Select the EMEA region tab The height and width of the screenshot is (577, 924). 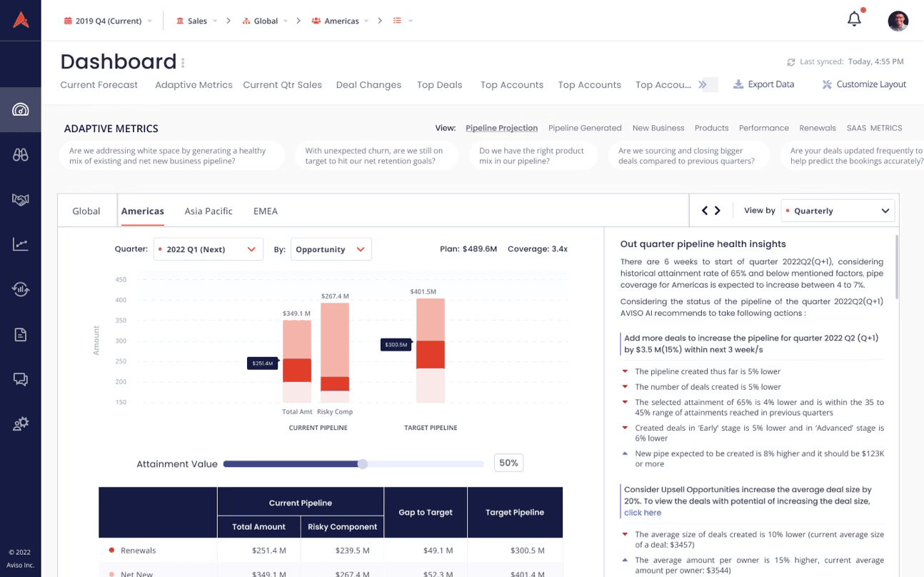click(265, 211)
